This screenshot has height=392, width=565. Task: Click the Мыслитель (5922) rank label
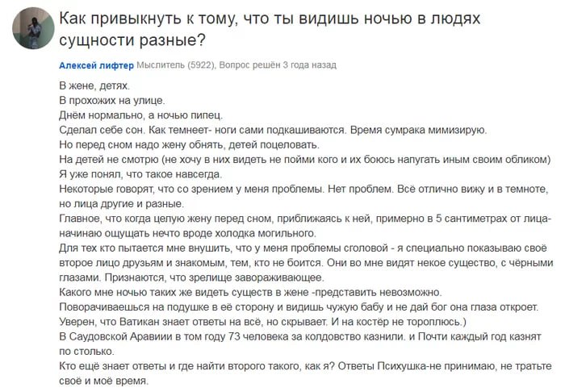pos(176,65)
